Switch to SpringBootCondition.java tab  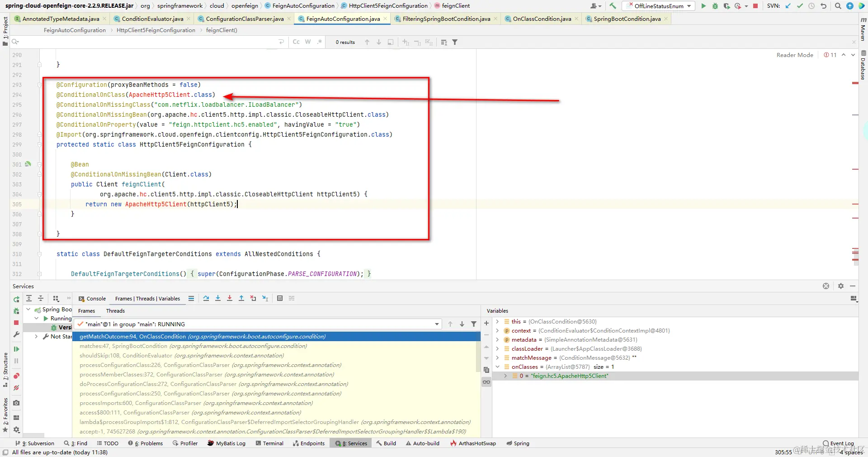(x=627, y=19)
